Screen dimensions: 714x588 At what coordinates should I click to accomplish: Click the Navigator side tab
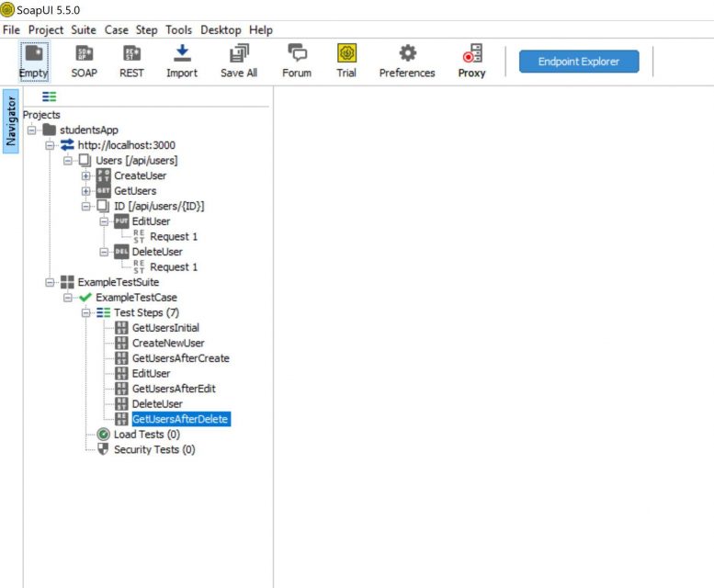tap(10, 121)
